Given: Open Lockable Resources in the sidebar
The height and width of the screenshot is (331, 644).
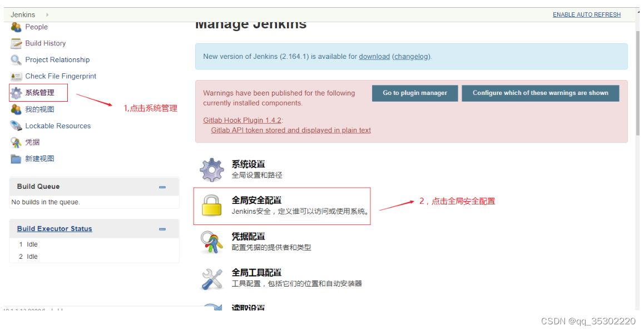Looking at the screenshot, I should click(x=58, y=126).
